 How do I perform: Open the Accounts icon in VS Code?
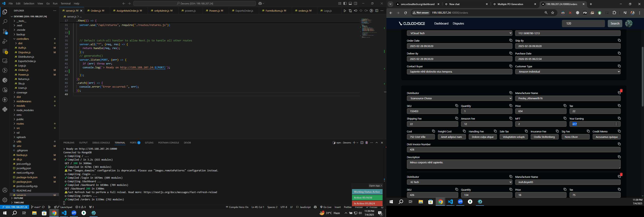click(5, 190)
